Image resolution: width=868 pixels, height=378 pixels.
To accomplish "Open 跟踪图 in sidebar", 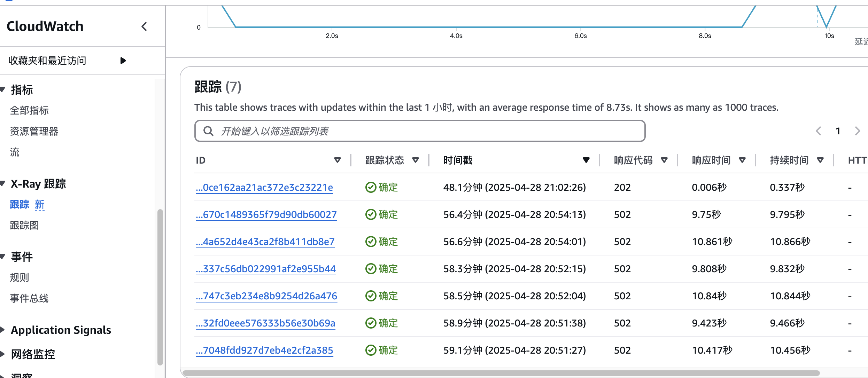I will 24,225.
